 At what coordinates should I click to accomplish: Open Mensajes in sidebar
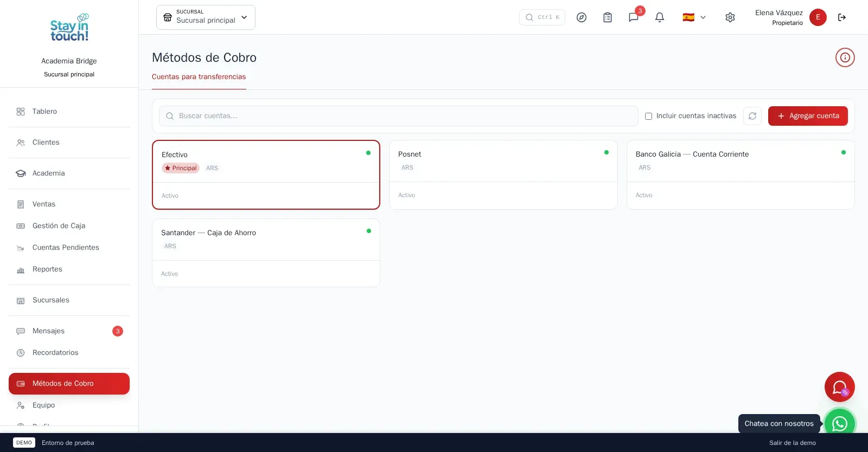coord(69,331)
